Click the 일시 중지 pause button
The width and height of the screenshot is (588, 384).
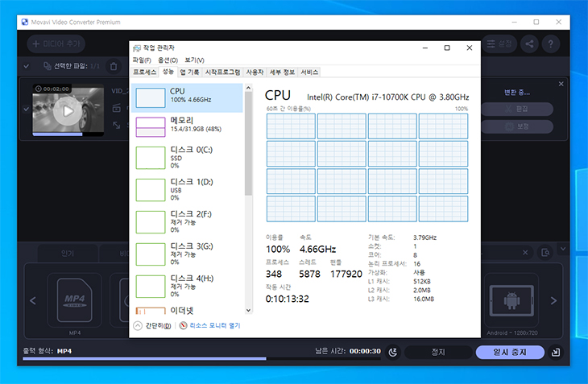[510, 352]
